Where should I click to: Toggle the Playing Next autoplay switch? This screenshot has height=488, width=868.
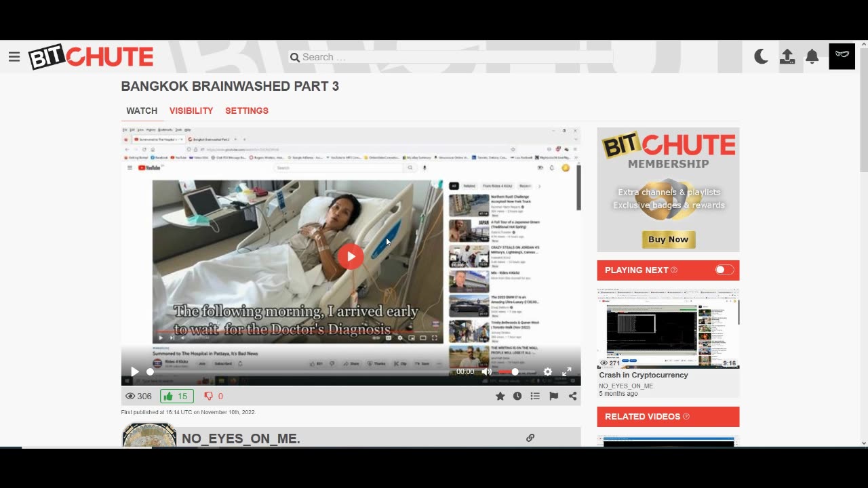click(724, 270)
